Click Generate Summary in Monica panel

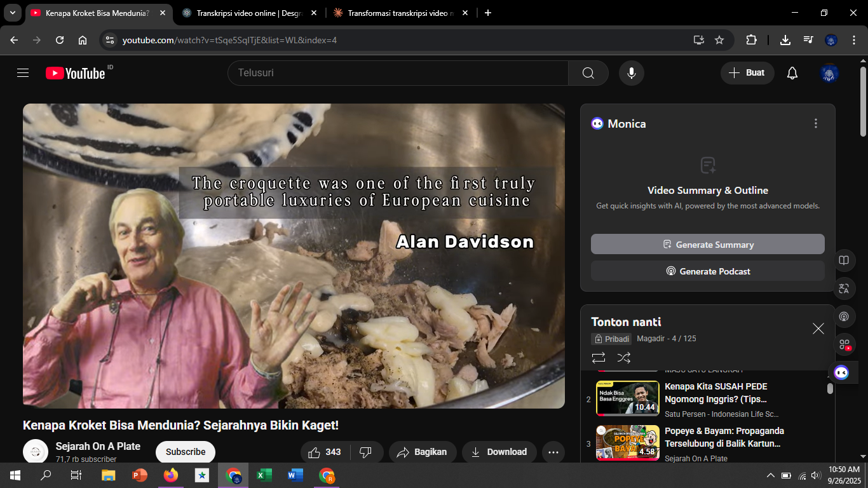[708, 245]
